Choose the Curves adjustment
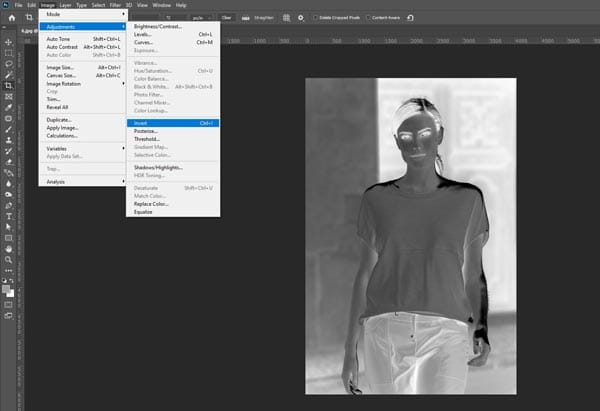Screen dimensions: 600x411 point(173,42)
